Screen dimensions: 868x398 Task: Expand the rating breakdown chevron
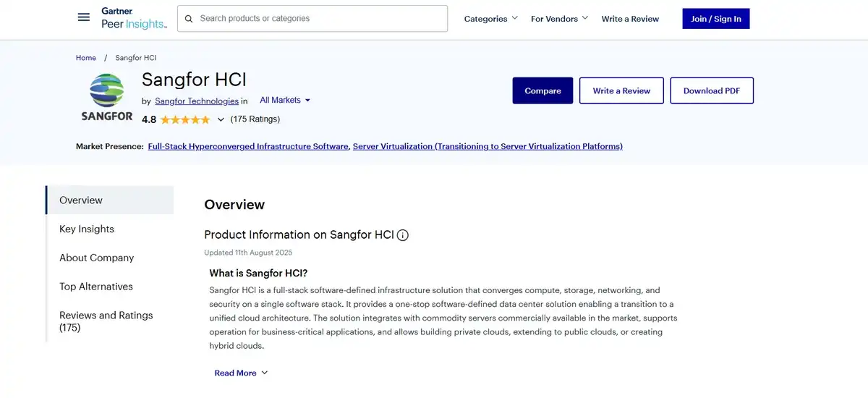(x=221, y=119)
